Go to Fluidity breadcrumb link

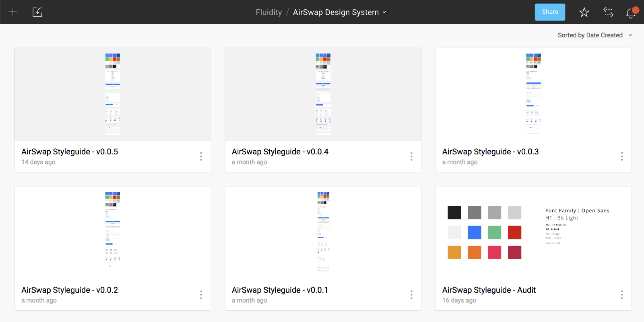pos(268,12)
